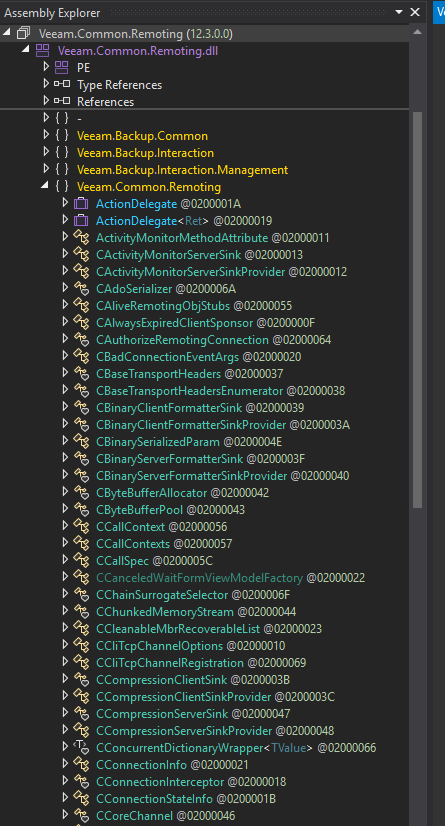445x826 pixels.
Task: Open the Assembly Explorer window options dropdown
Action: pos(399,12)
